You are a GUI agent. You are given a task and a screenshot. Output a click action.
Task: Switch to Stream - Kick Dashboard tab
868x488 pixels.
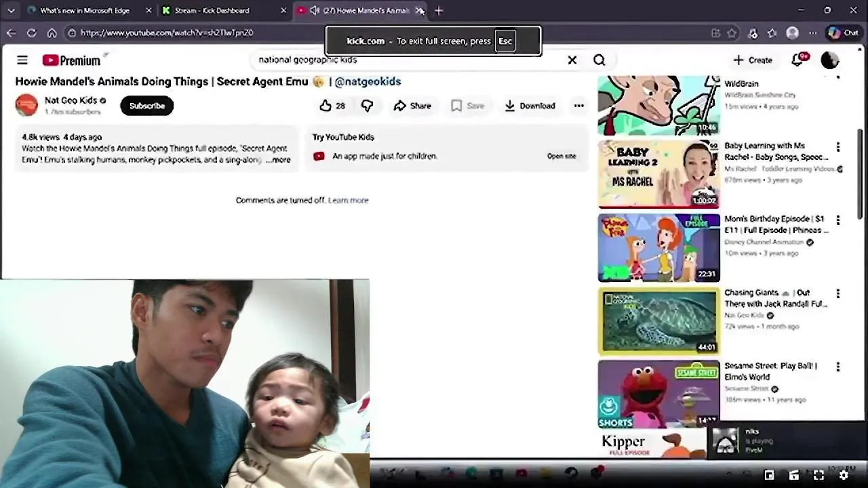coord(212,10)
